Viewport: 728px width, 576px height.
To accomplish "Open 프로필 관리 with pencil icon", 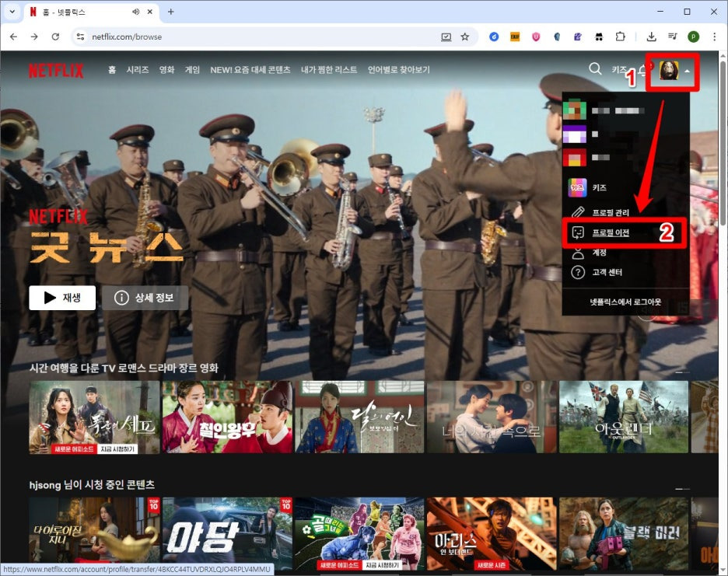I will pyautogui.click(x=600, y=212).
